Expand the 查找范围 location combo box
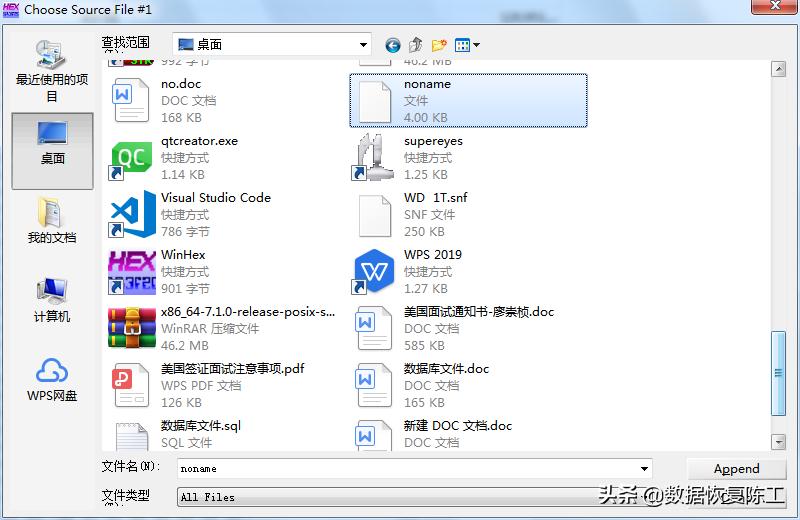Image resolution: width=800 pixels, height=520 pixels. point(272,44)
